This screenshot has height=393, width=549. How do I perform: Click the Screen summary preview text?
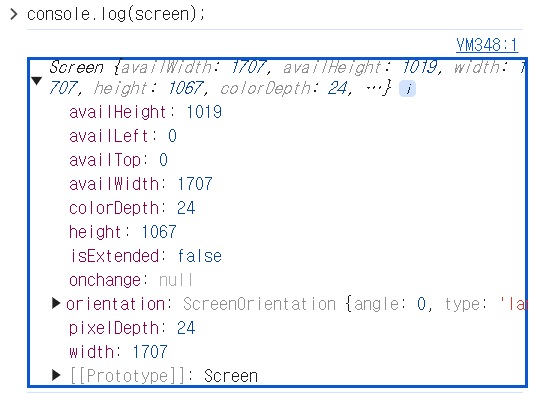(x=287, y=77)
